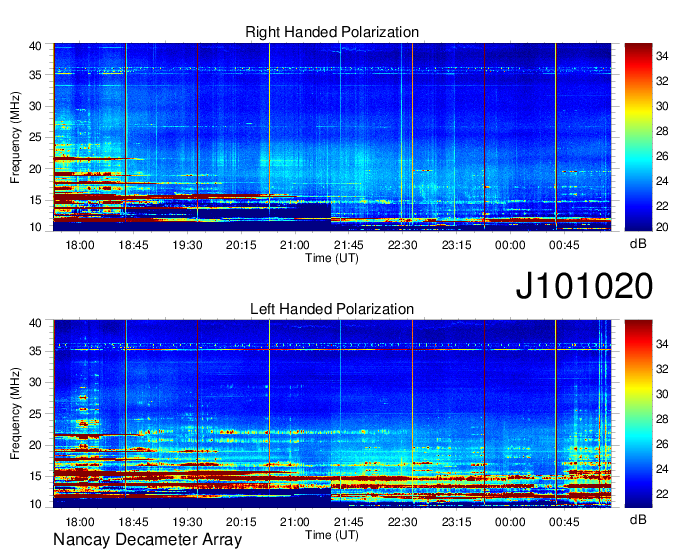The height and width of the screenshot is (552, 680).
Task: Click the Left Handed Polarization spectrogram plot
Action: coord(332,414)
